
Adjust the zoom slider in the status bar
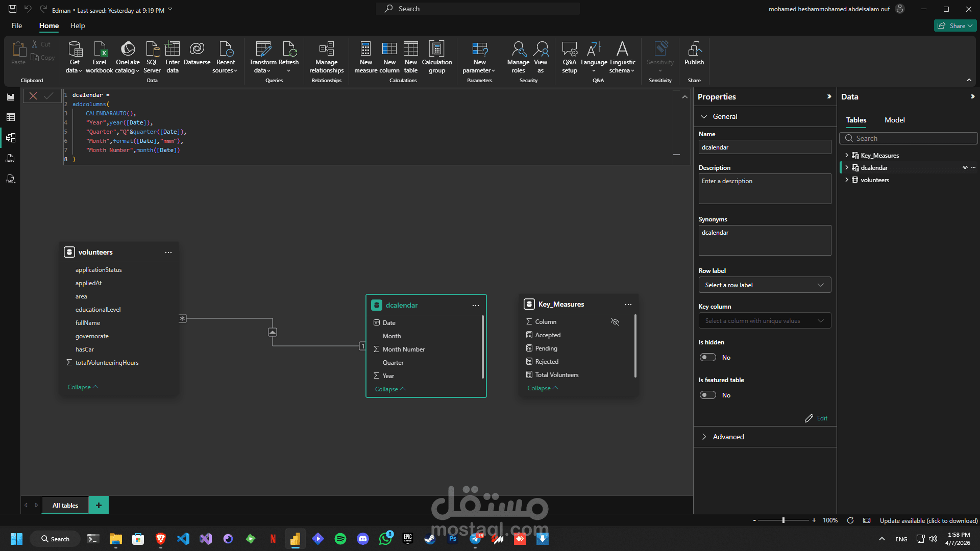coord(783,520)
